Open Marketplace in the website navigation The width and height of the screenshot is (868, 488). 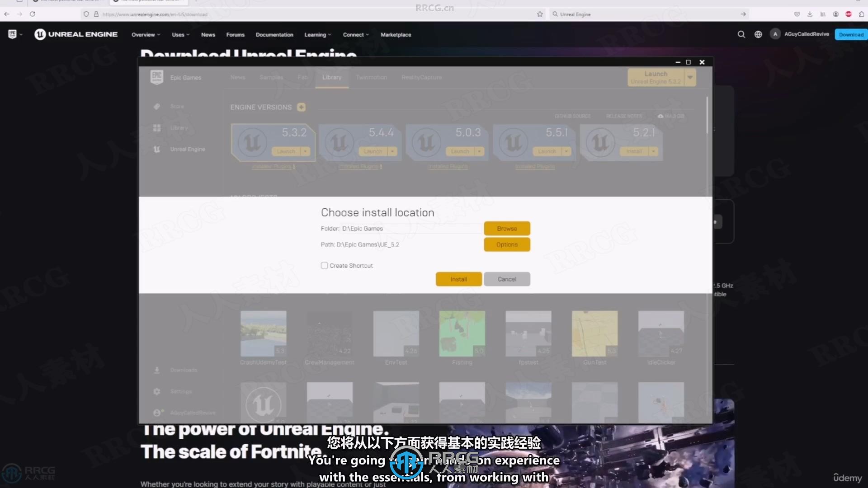(396, 35)
